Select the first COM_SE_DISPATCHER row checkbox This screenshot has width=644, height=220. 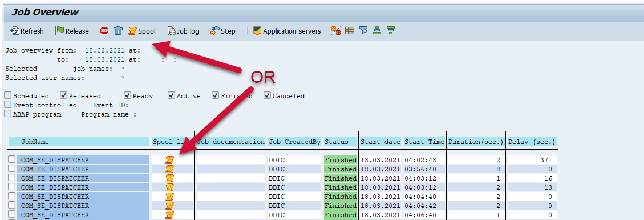pos(12,159)
